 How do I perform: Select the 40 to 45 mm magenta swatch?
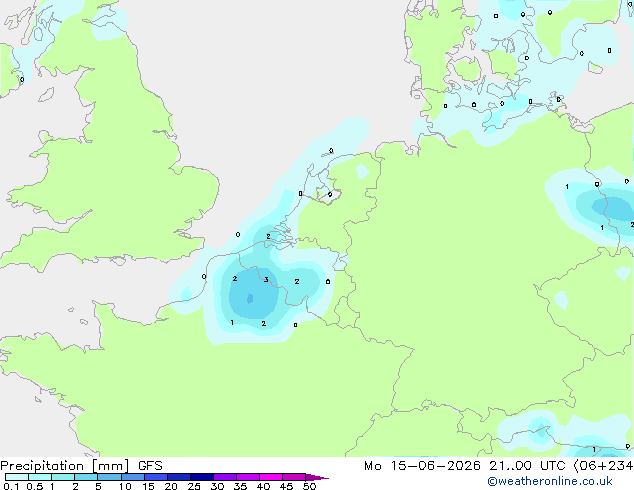pyautogui.click(x=271, y=477)
